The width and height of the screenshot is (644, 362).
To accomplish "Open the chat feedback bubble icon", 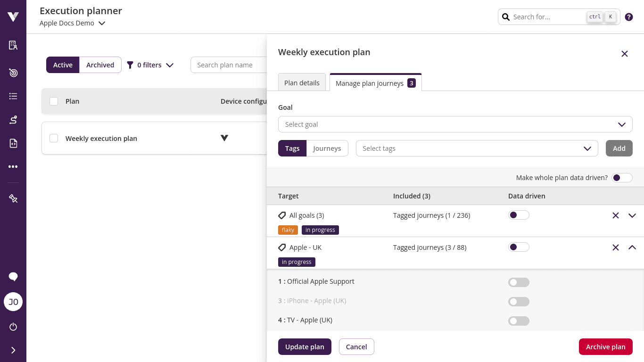I will coord(13,277).
